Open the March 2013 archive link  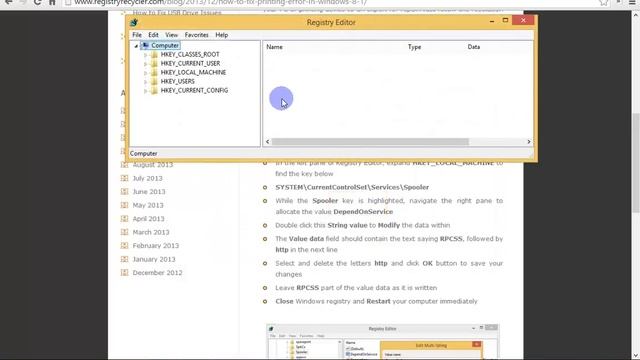tap(151, 232)
